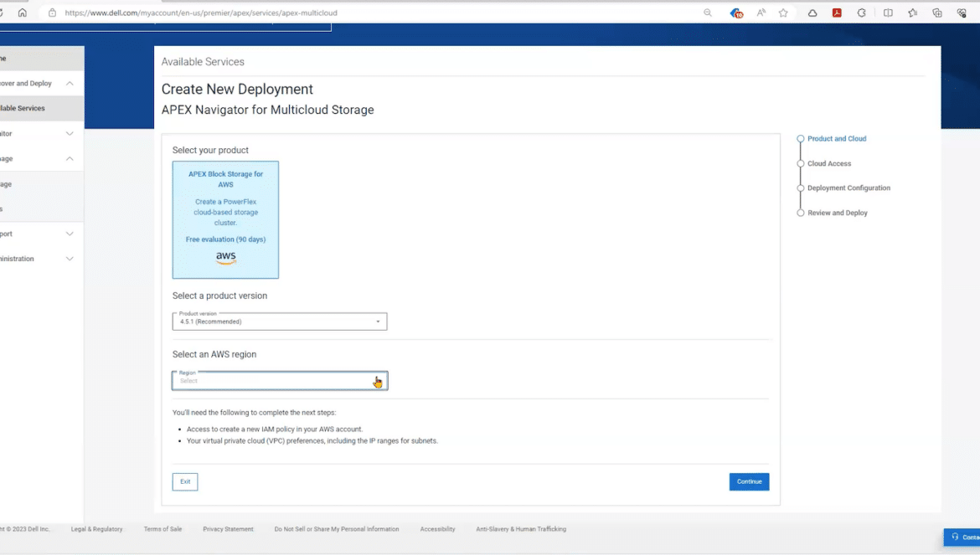Click the Dell URL in the address bar
This screenshot has width=980, height=555.
point(201,13)
